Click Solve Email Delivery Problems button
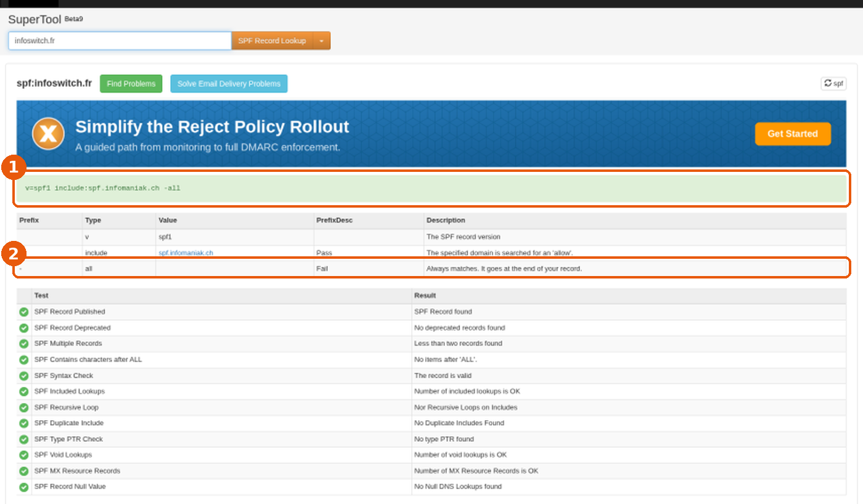This screenshot has height=504, width=863. click(229, 84)
